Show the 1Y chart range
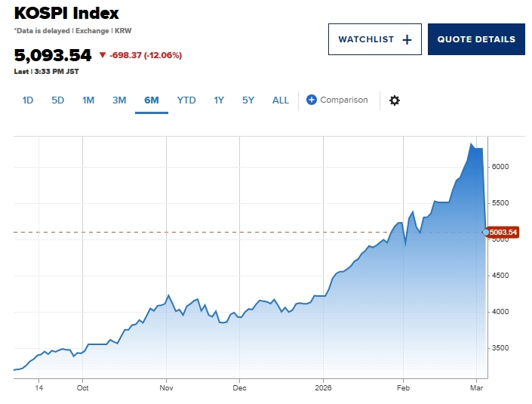Image resolution: width=532 pixels, height=404 pixels. pos(219,100)
